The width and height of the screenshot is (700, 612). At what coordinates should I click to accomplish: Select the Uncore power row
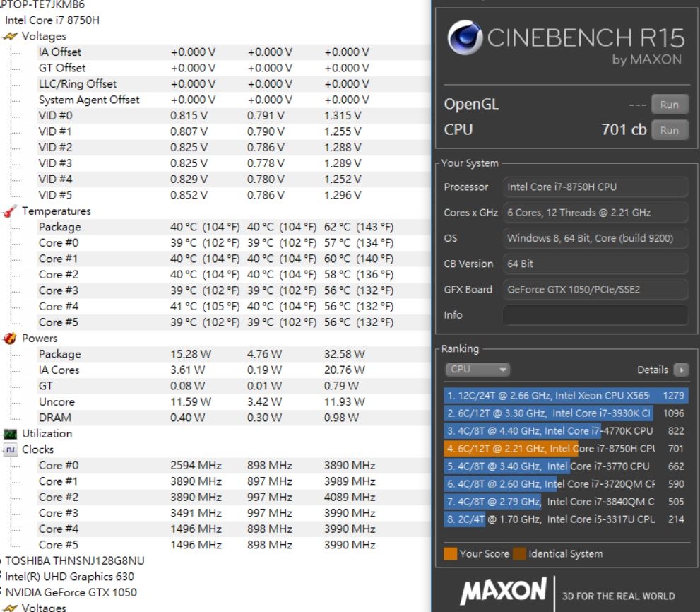233,402
